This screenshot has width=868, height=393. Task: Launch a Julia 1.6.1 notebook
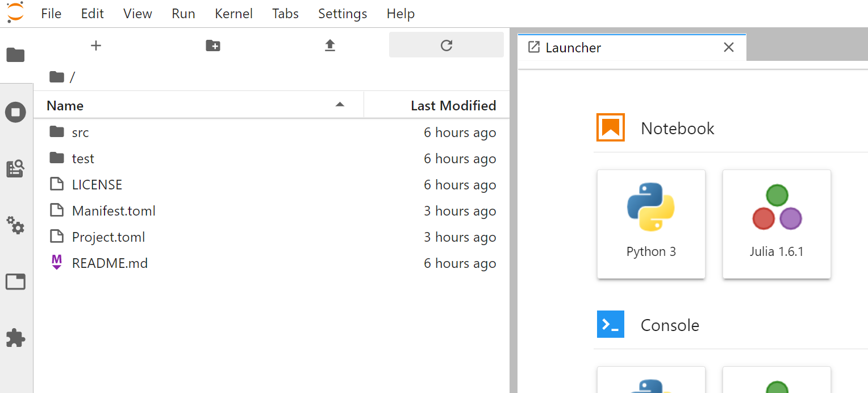click(x=777, y=224)
